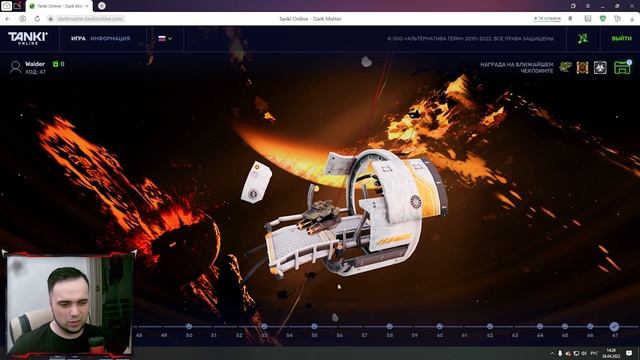
Task: Click the taskbar volume icon
Action: click(584, 353)
